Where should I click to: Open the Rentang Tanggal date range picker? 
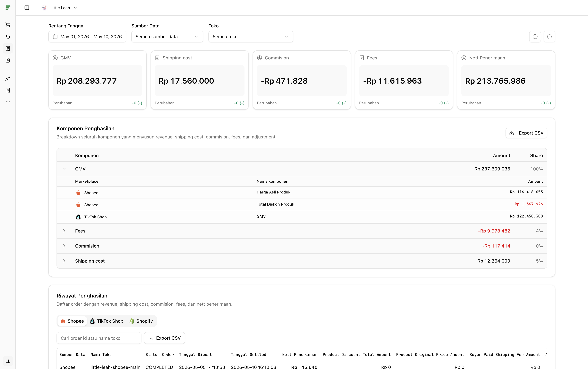[87, 37]
